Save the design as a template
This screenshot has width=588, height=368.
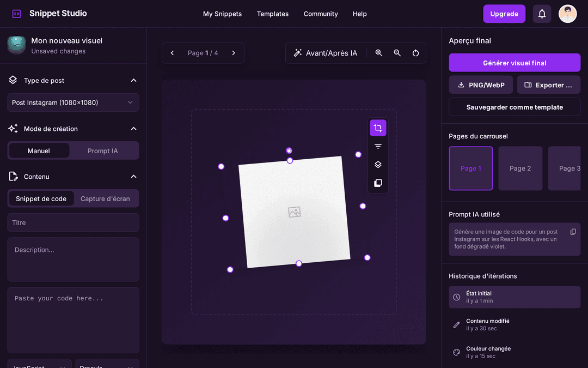point(514,107)
